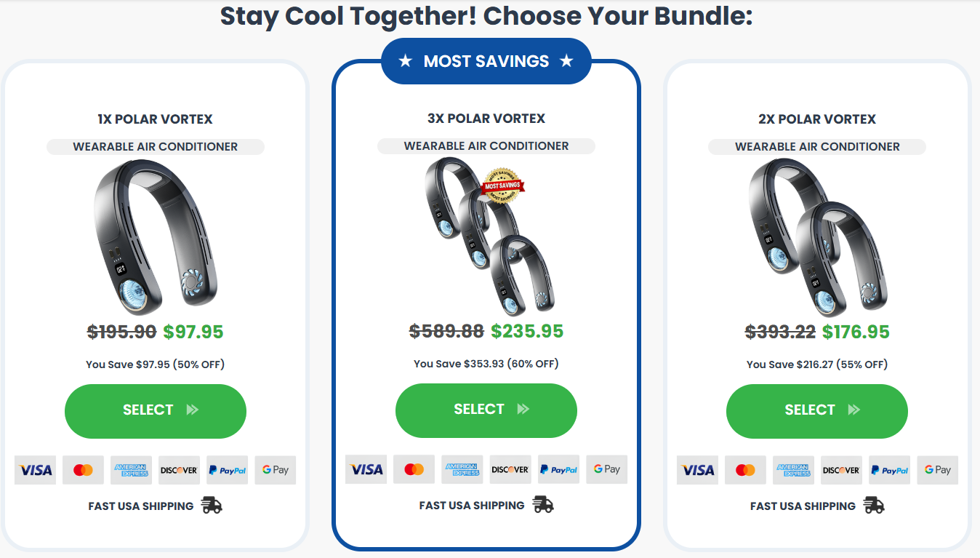
Task: Click the Google Pay icon under 3X bundle
Action: 606,470
